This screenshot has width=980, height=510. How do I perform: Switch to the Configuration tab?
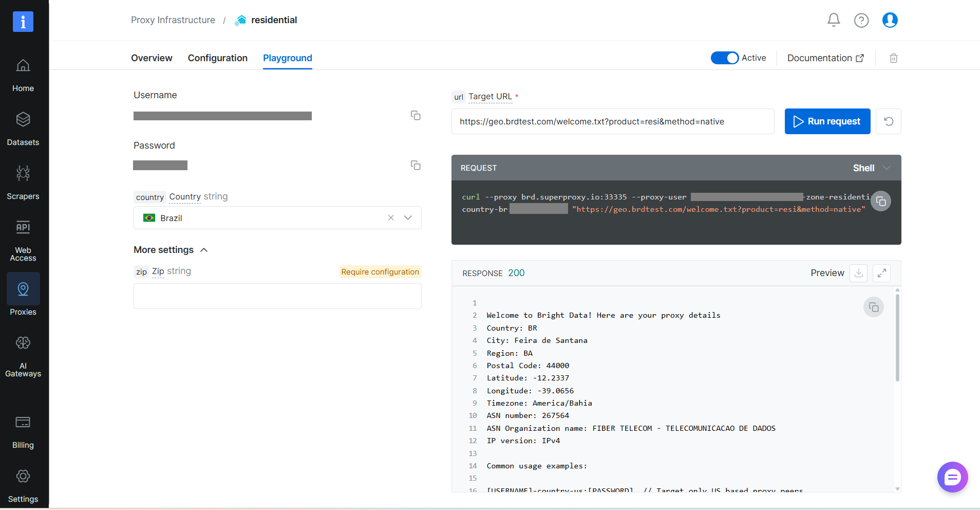(x=218, y=58)
